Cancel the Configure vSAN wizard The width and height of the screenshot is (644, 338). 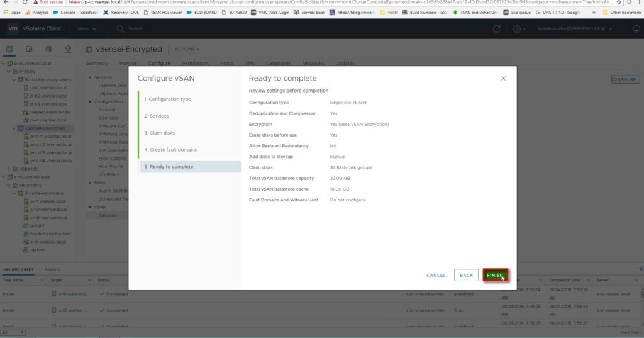(436, 275)
